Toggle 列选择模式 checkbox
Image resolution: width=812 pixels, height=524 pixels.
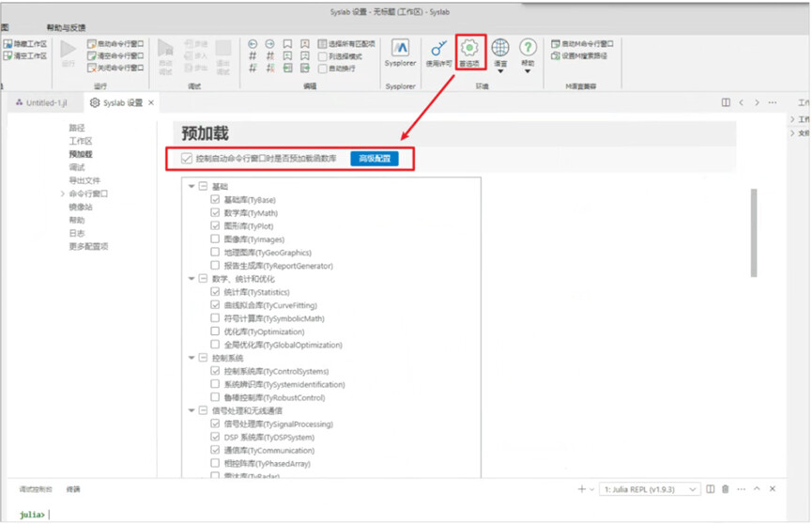(x=323, y=56)
